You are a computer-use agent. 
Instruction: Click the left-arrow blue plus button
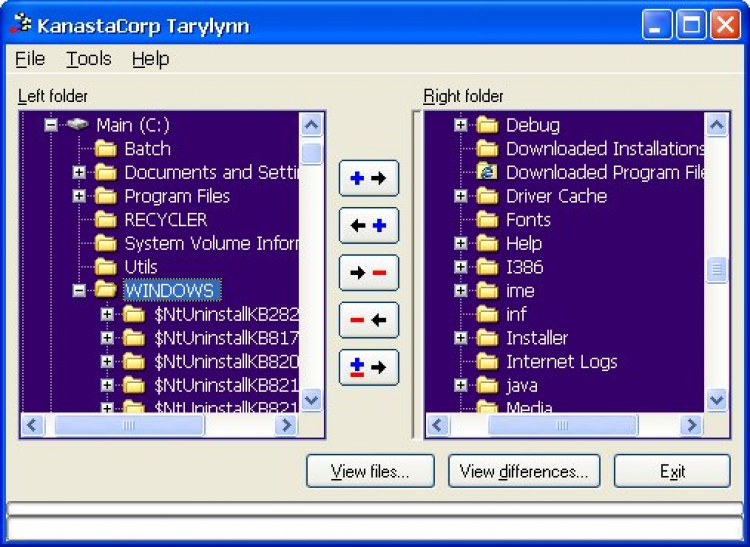click(369, 226)
